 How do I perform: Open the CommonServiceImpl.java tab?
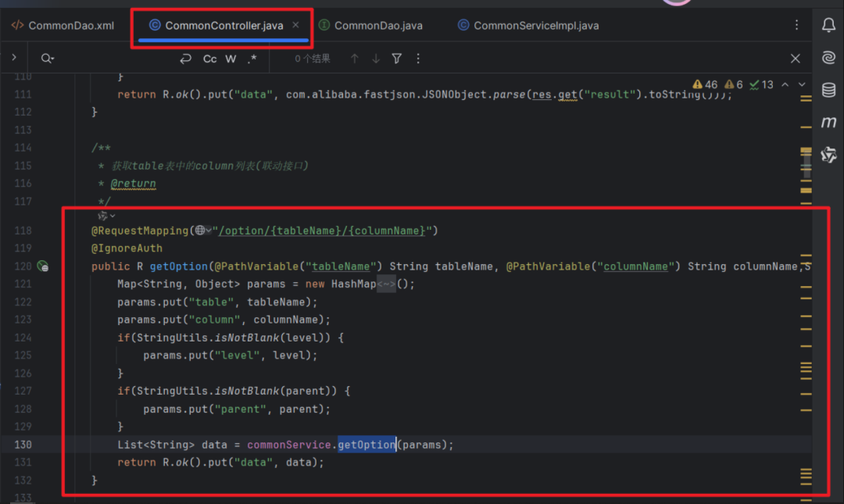(528, 25)
